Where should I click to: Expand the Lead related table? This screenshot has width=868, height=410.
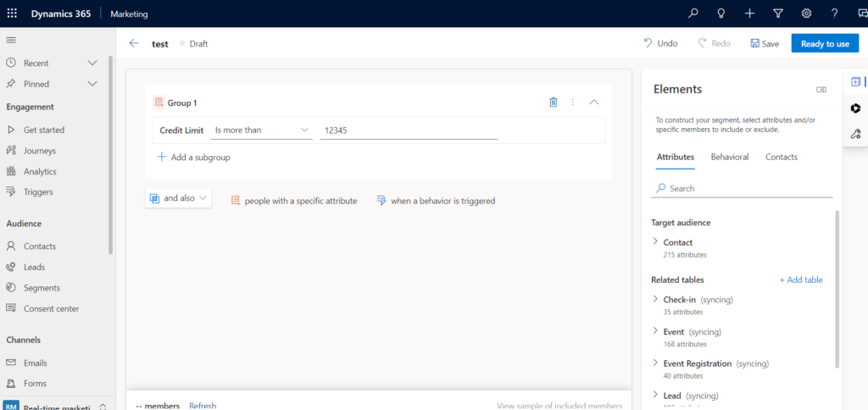655,395
